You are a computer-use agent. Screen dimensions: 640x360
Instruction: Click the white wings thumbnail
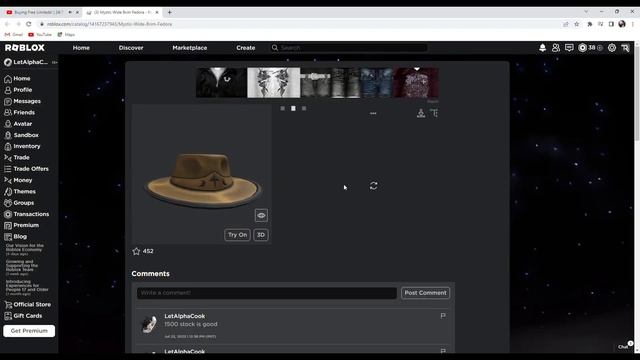tap(273, 83)
